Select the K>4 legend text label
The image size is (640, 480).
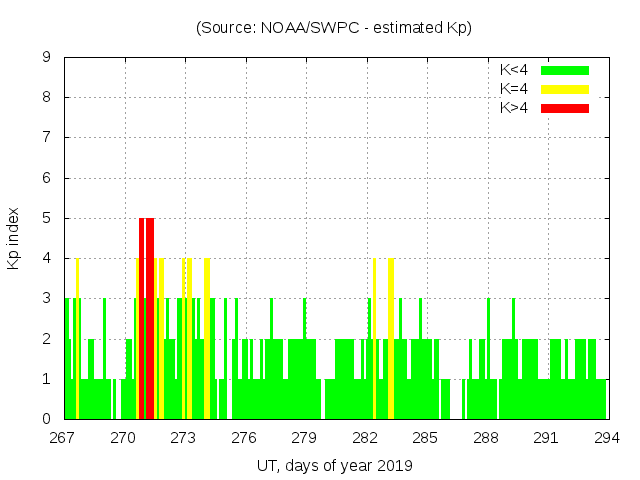pos(516,107)
